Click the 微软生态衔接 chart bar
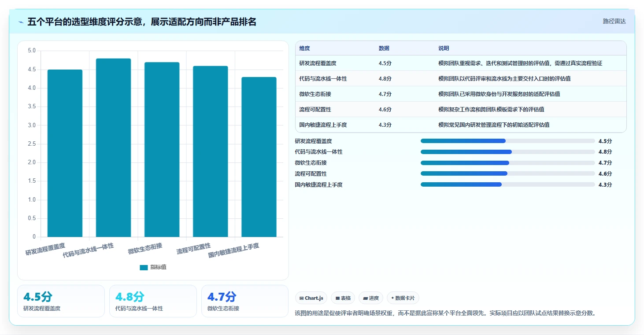Viewport: 644px width, 335px height. click(162, 150)
